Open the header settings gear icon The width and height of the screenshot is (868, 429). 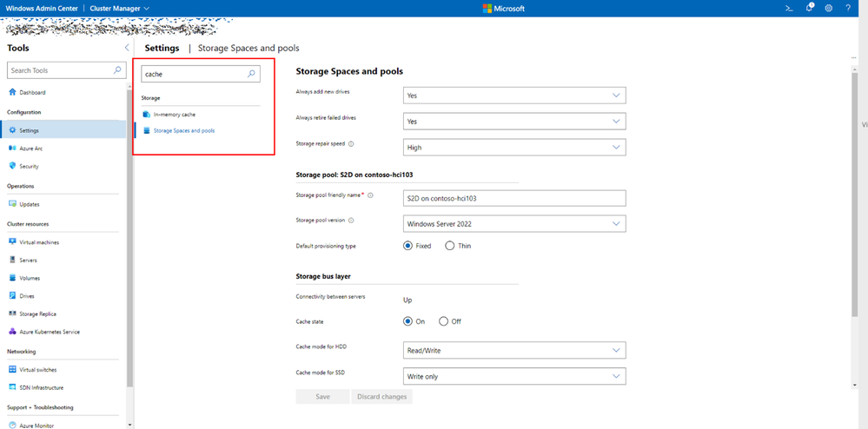pyautogui.click(x=829, y=9)
